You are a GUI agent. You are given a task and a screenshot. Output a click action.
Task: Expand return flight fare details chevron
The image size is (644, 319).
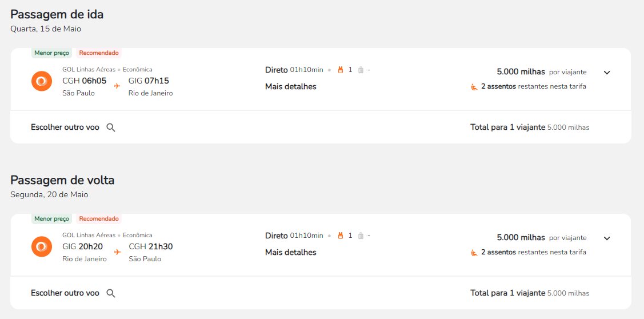pyautogui.click(x=607, y=238)
